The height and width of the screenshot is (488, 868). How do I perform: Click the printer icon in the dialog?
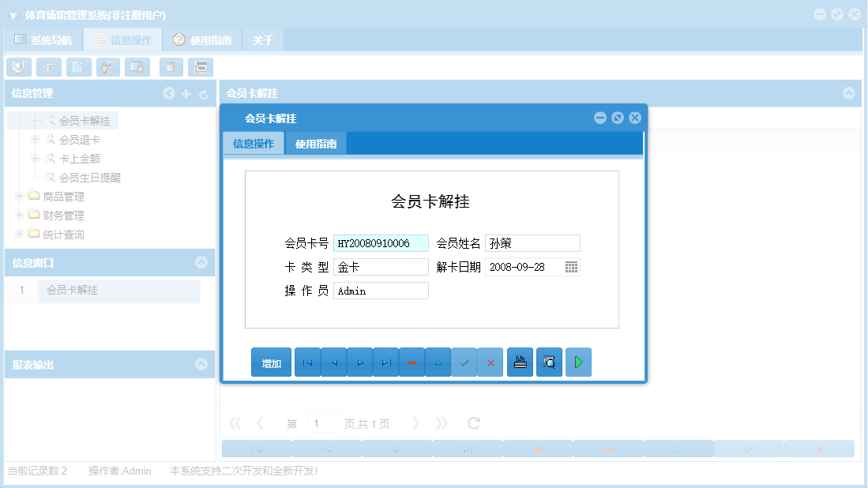pyautogui.click(x=520, y=362)
